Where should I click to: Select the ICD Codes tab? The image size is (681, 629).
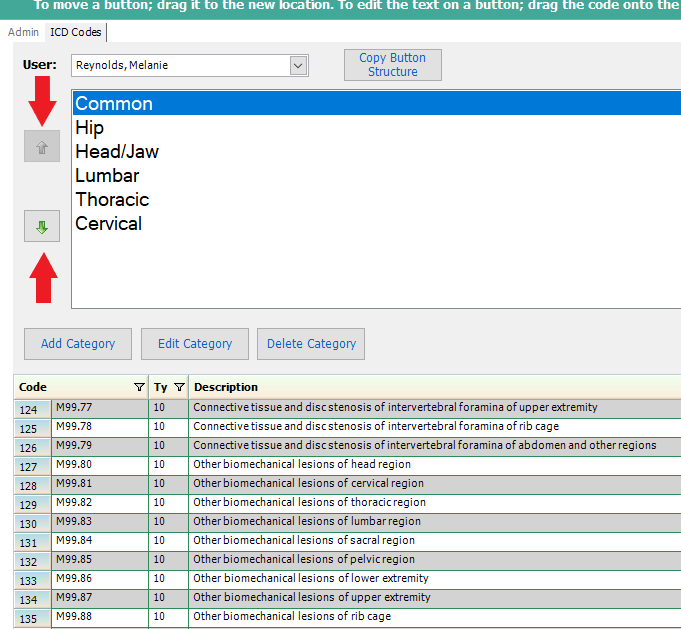(76, 32)
